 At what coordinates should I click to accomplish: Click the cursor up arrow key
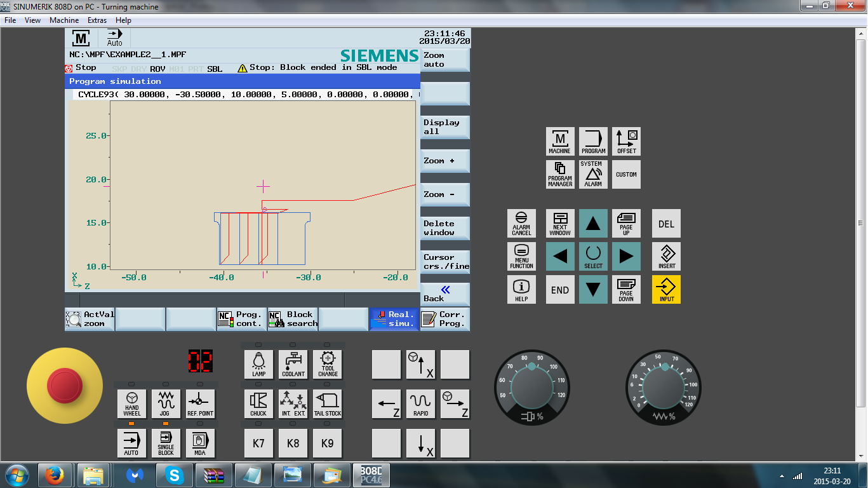pyautogui.click(x=593, y=224)
